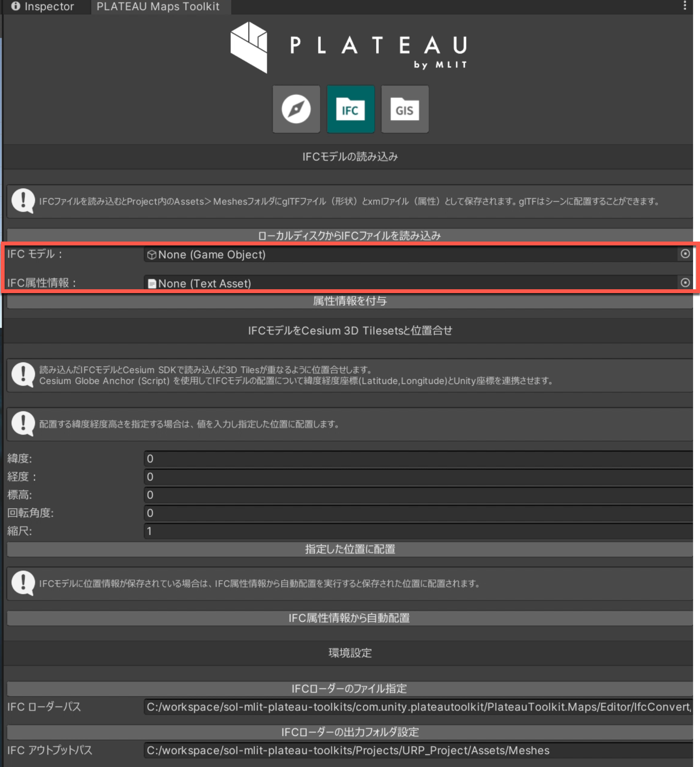700x767 pixels.
Task: Open the panel's three-dot options menu
Action: (685, 6)
